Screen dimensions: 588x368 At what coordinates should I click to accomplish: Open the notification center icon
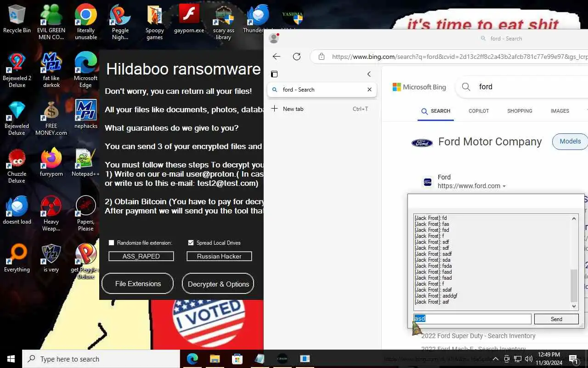(574, 359)
